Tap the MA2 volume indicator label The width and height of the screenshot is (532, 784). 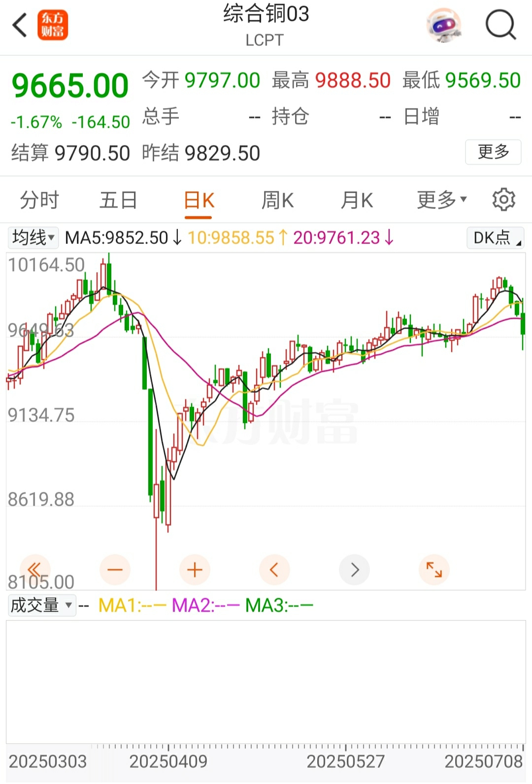click(206, 606)
